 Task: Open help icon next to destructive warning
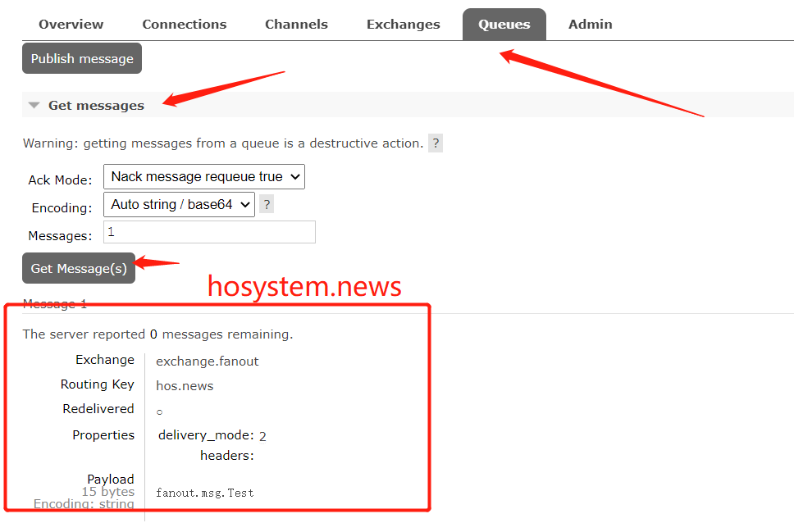tap(436, 143)
